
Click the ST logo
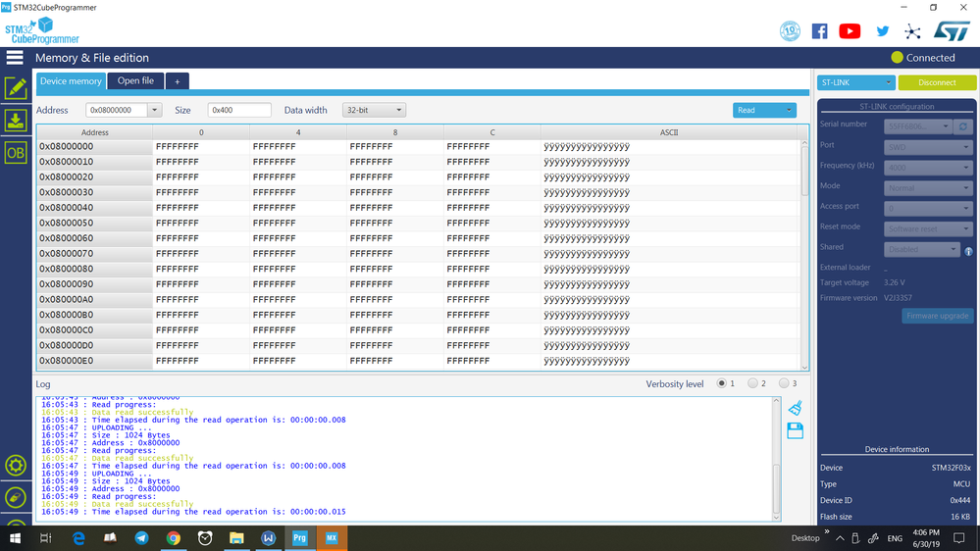click(952, 31)
